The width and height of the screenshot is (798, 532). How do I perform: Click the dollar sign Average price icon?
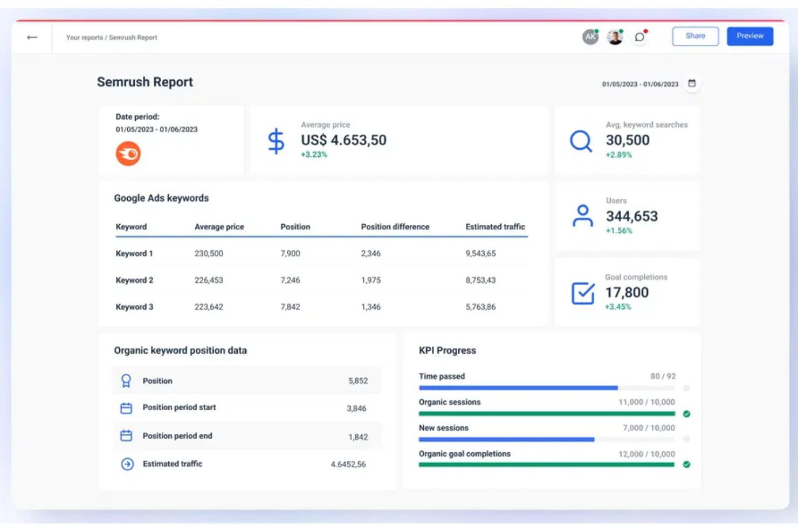point(276,141)
